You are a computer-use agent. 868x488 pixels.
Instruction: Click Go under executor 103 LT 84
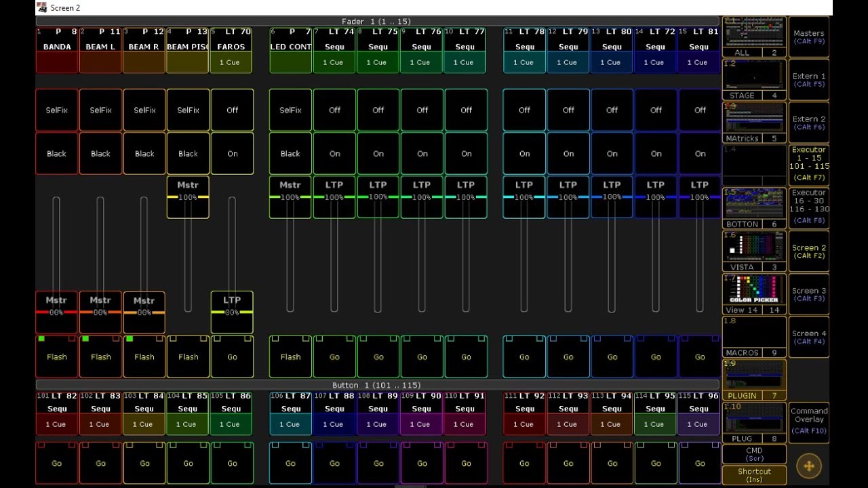[144, 464]
